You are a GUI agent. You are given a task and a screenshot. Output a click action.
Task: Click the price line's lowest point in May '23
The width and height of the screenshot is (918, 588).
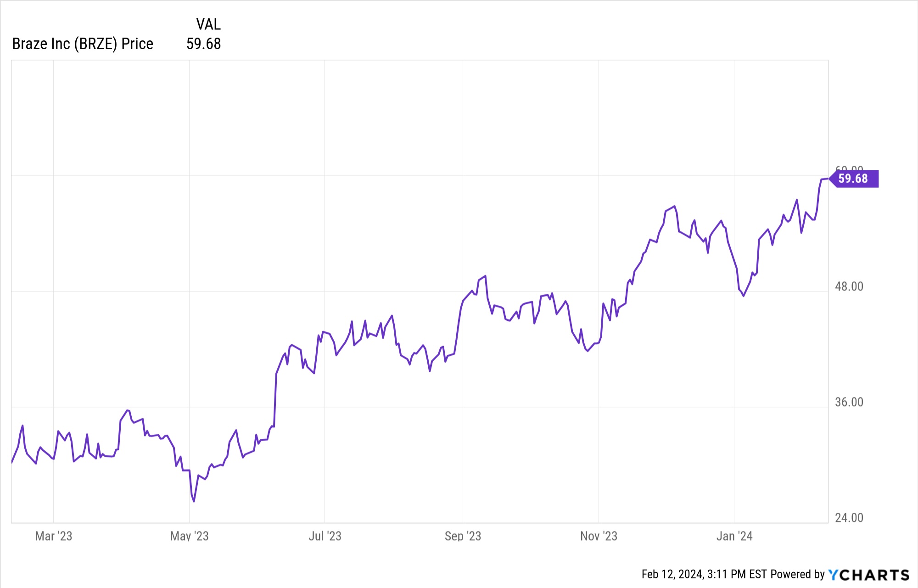(x=194, y=501)
